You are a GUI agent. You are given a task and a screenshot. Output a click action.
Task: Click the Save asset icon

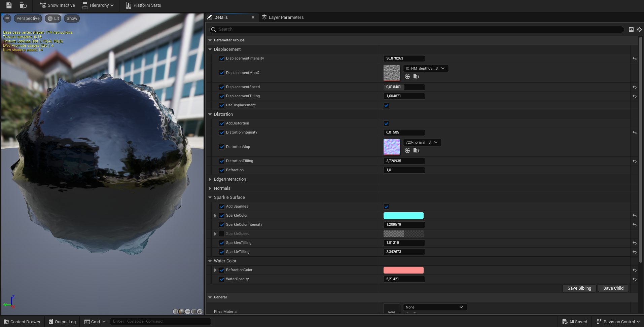click(x=9, y=5)
